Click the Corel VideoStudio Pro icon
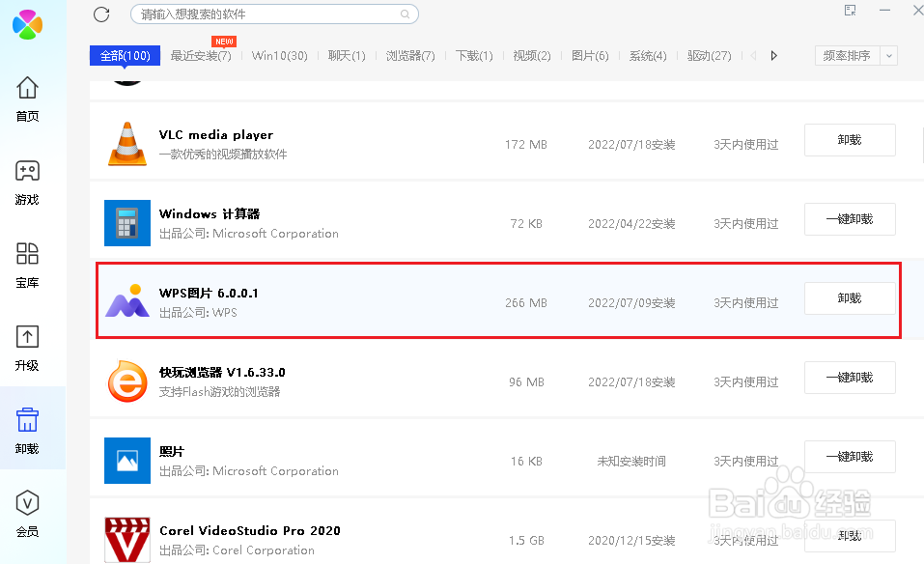 (x=127, y=539)
